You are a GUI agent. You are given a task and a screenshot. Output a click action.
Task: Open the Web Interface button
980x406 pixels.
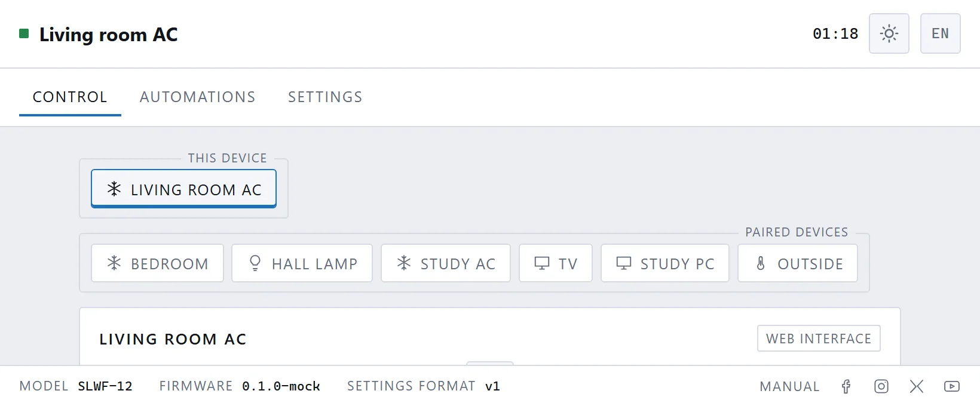pyautogui.click(x=819, y=339)
